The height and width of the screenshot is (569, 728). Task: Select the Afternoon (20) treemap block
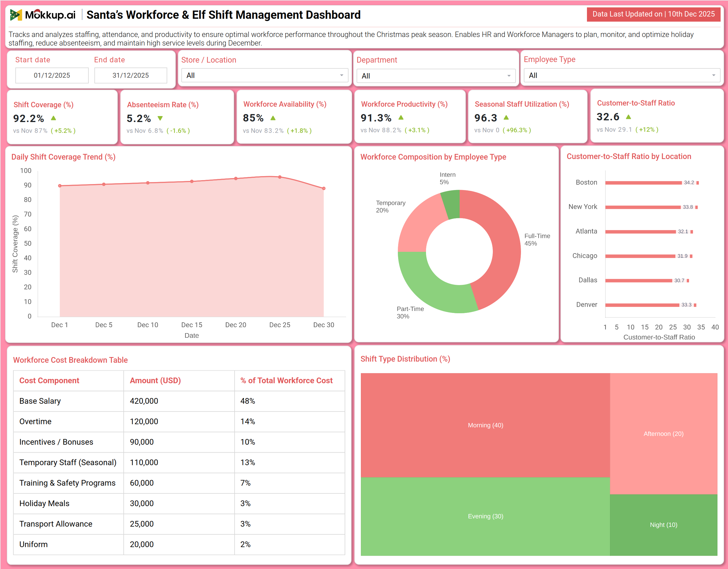coord(663,434)
